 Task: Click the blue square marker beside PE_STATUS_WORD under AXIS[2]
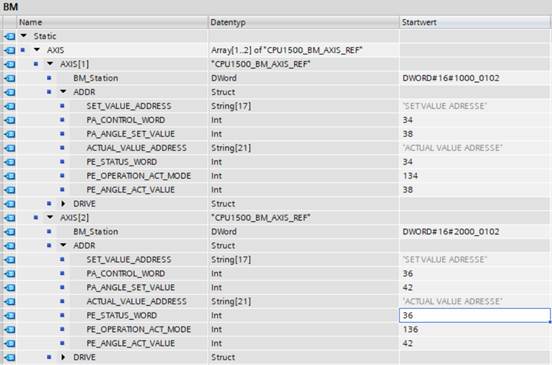point(62,315)
